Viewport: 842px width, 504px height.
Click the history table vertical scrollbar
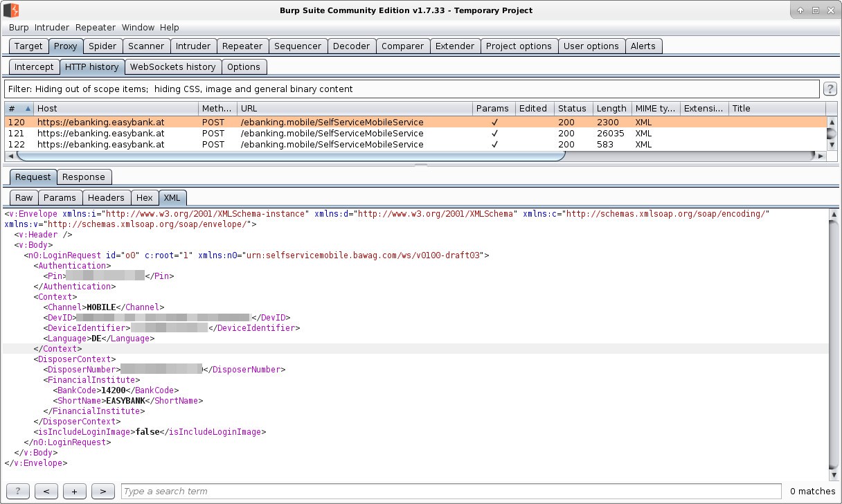click(832, 133)
